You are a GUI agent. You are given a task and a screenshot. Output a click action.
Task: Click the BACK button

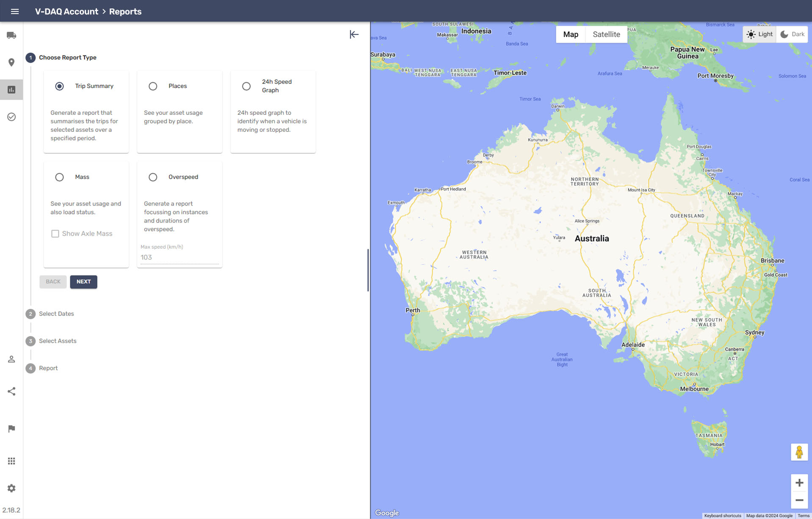pos(53,282)
